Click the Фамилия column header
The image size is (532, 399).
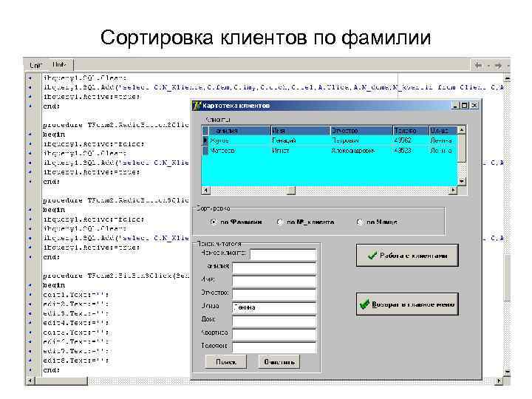pos(239,131)
